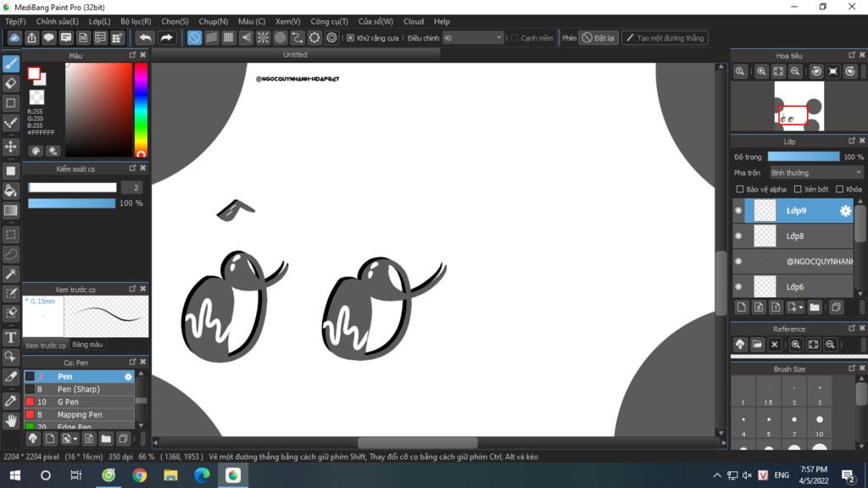
Task: Enable grid (crisscross) snap
Action: (229, 37)
